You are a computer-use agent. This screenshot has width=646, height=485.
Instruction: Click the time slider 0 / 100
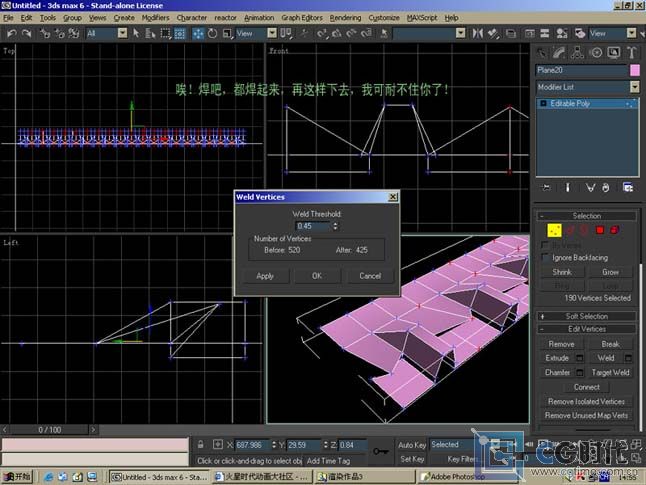[x=49, y=430]
